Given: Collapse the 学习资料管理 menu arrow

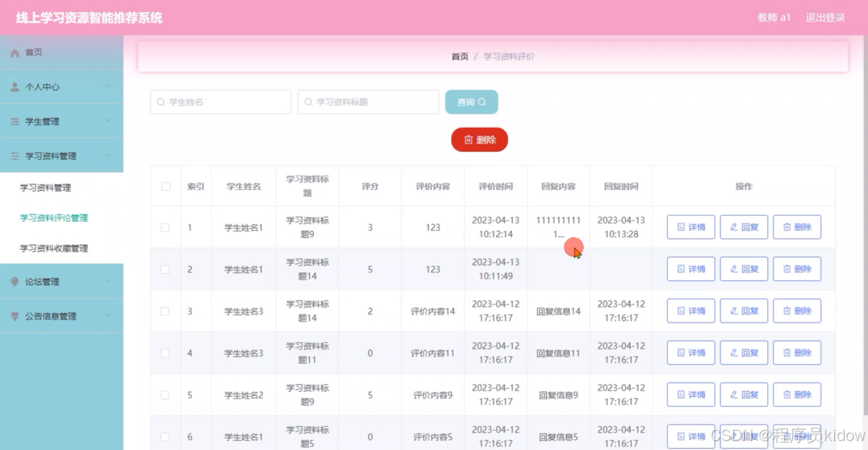Looking at the screenshot, I should (x=107, y=155).
